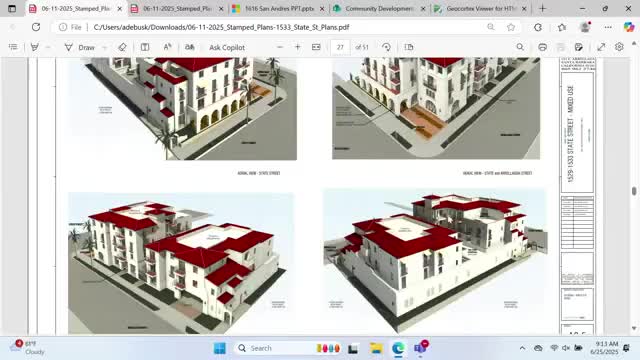Open a new browser tab

pos(542,8)
